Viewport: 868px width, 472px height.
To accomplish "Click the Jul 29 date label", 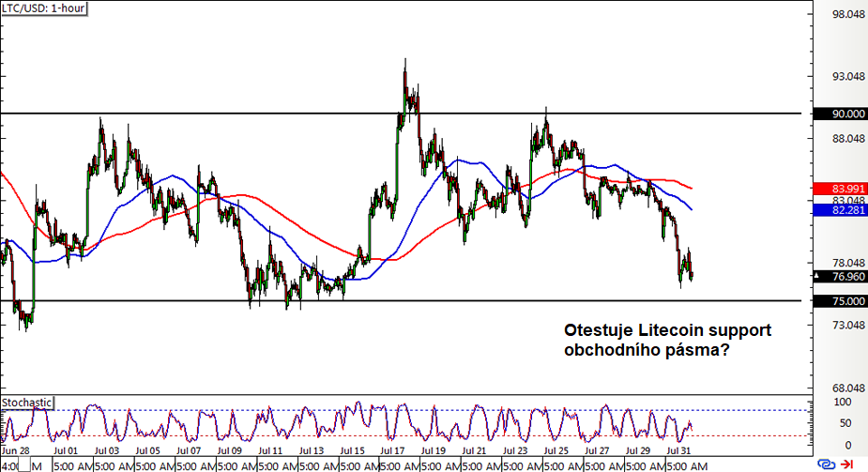I will pyautogui.click(x=638, y=451).
